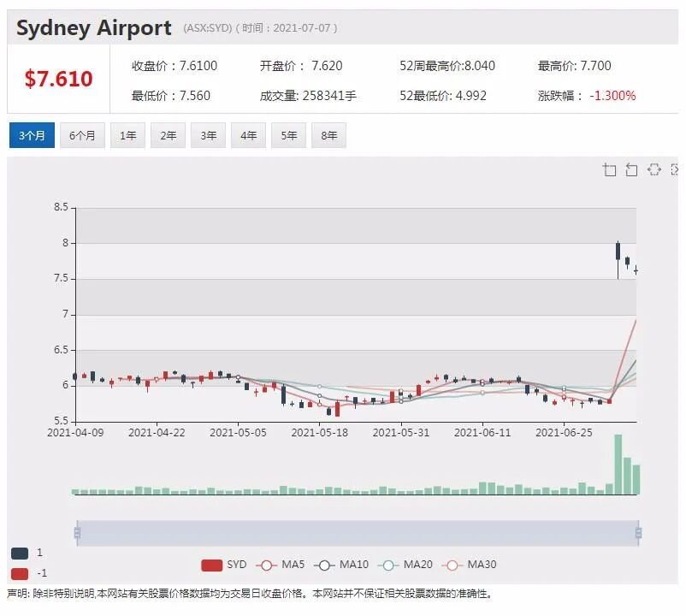Click the chart area zoom icon
This screenshot has height=616, width=686.
pyautogui.click(x=609, y=169)
